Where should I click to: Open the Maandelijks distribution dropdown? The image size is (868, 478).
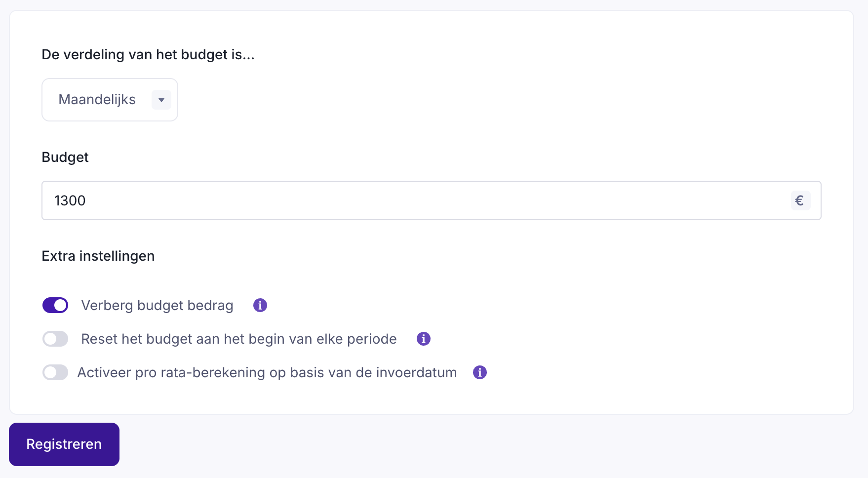click(110, 100)
